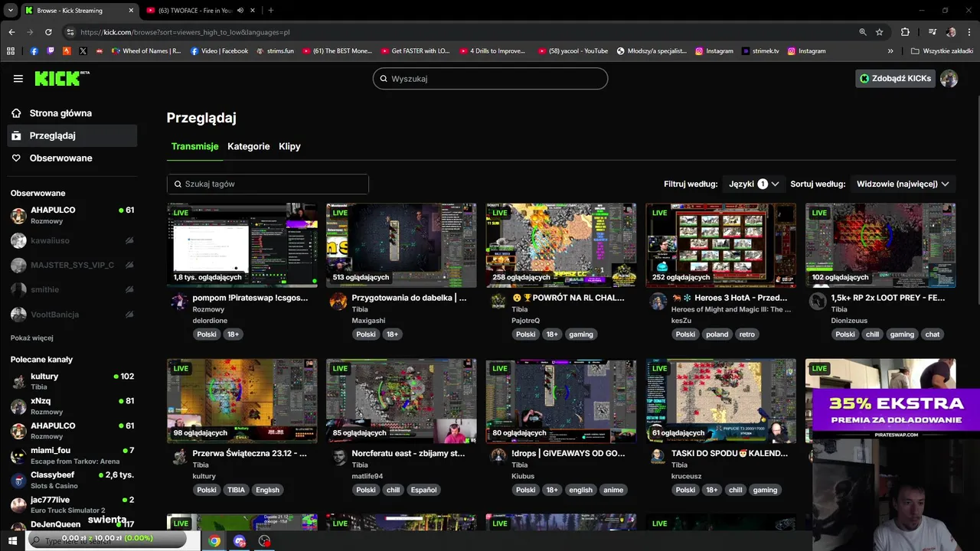Click Pokaż więcej under Obserwowane
This screenshot has height=551, width=980.
32,337
